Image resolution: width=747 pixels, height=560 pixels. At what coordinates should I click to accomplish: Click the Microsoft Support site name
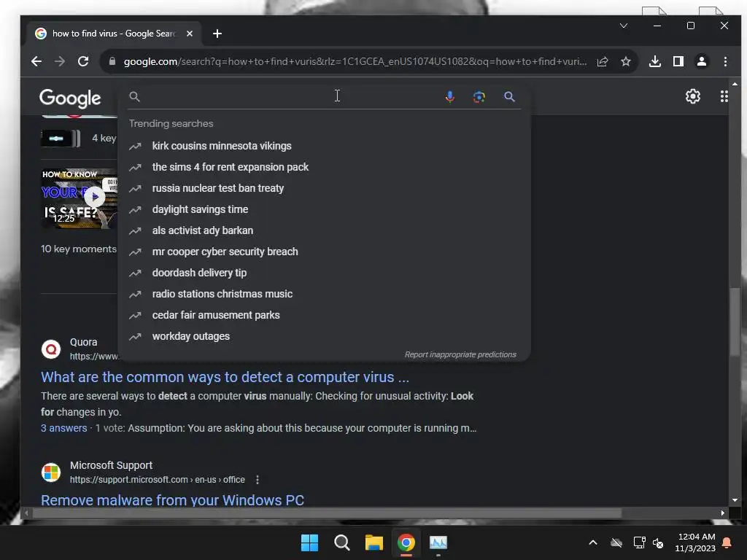tap(111, 465)
